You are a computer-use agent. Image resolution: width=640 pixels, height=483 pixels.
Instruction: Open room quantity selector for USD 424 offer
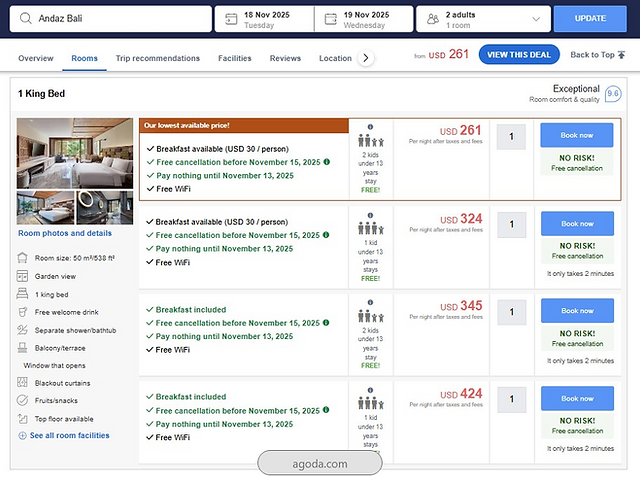point(511,399)
